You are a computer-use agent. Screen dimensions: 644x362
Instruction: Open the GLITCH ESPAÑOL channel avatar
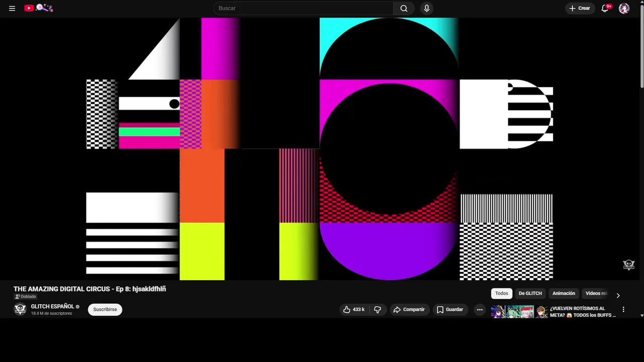point(20,309)
